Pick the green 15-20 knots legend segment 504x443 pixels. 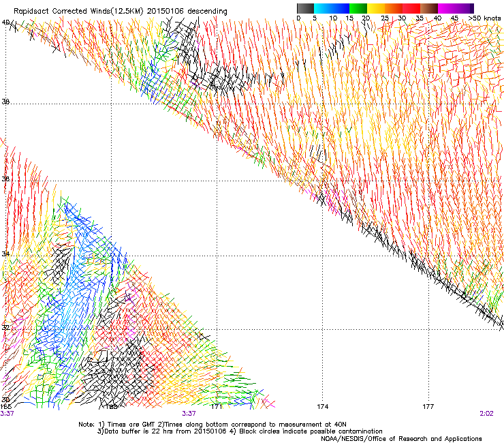(x=358, y=8)
